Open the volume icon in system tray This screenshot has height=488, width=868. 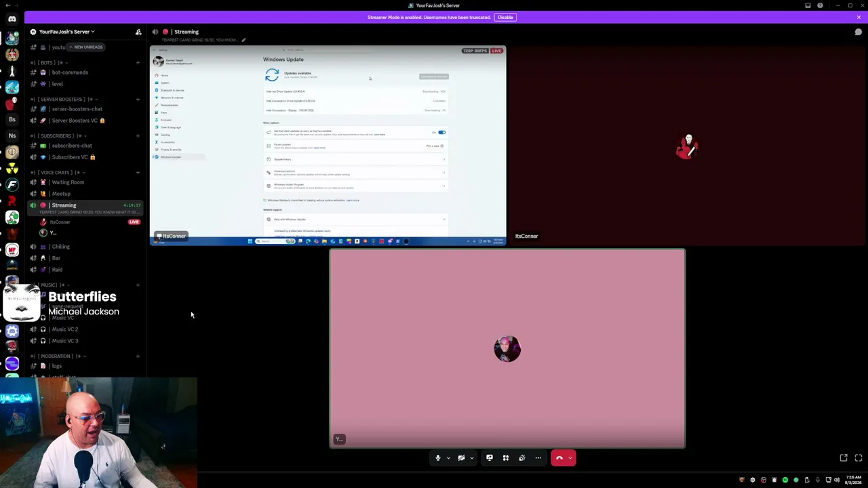836,480
